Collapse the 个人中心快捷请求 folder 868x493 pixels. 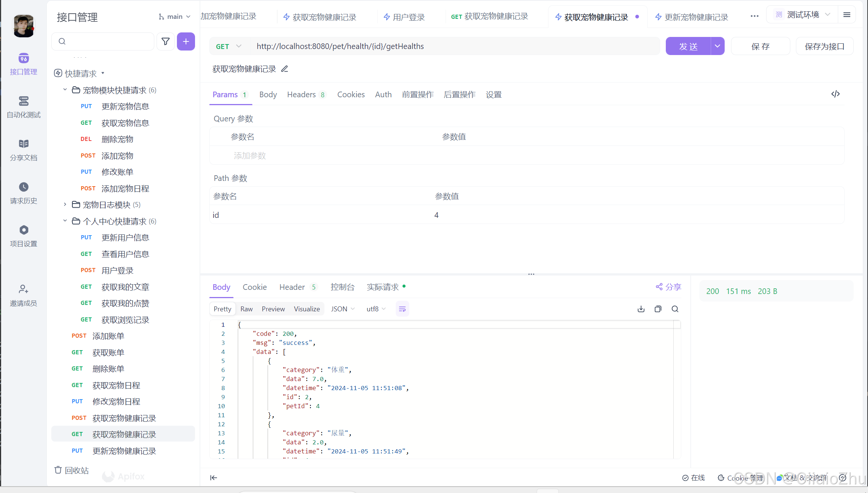coord(64,221)
